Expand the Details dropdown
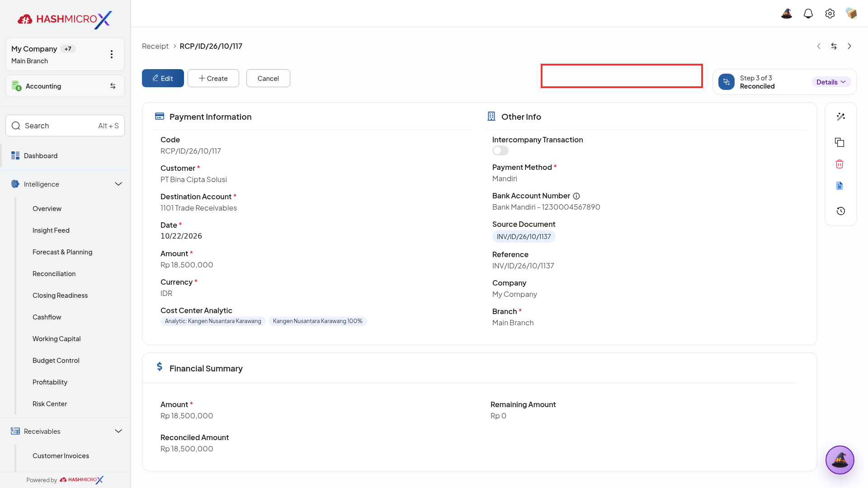Viewport: 868px width, 488px height. (831, 82)
